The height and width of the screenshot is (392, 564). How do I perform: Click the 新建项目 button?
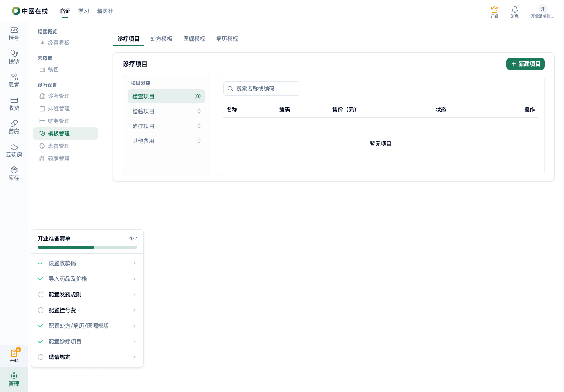pos(526,64)
